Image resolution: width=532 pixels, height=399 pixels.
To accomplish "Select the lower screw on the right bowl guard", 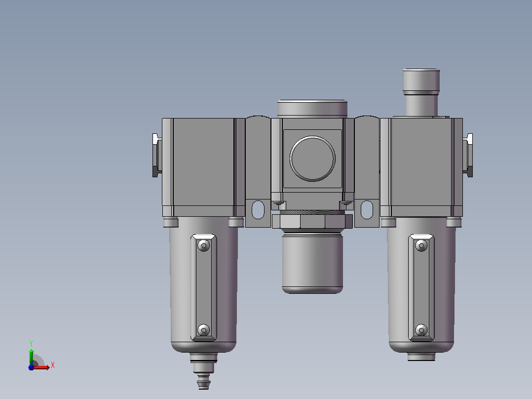I will [x=421, y=330].
